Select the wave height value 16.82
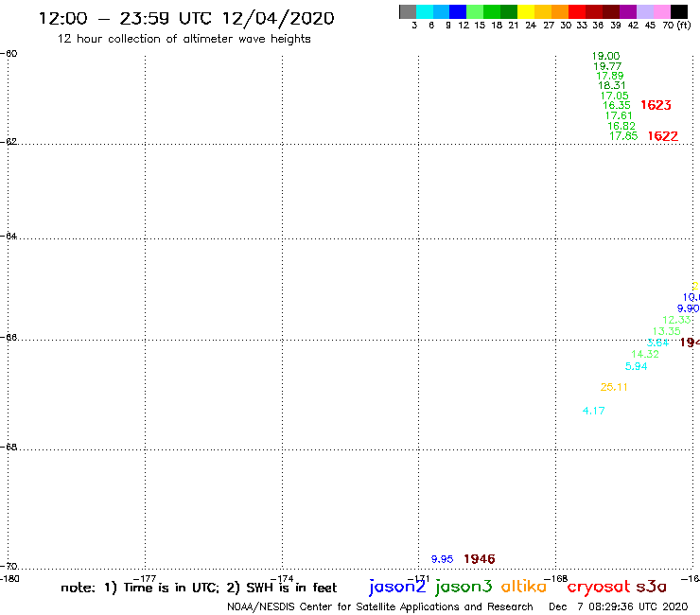 coord(621,126)
